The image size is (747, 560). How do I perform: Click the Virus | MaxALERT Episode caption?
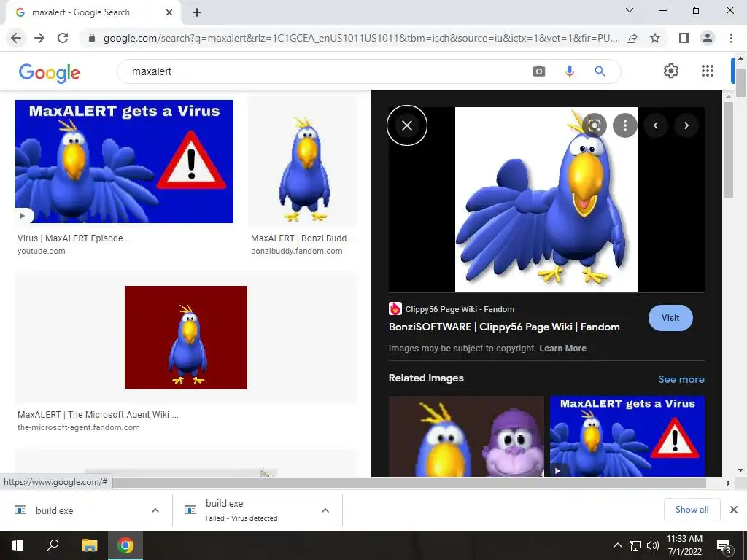pos(75,238)
